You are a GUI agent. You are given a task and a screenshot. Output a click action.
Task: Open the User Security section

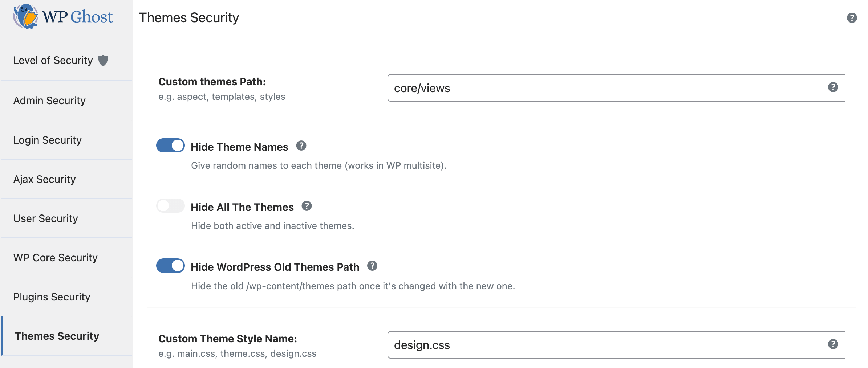pyautogui.click(x=45, y=218)
